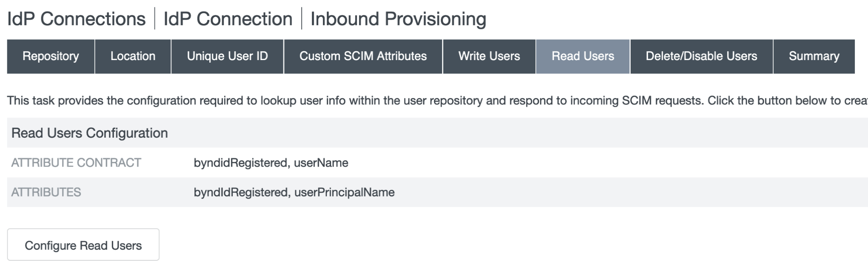Click the Read Users Configuration section header
Viewport: 868px width, 274px height.
pyautogui.click(x=90, y=133)
